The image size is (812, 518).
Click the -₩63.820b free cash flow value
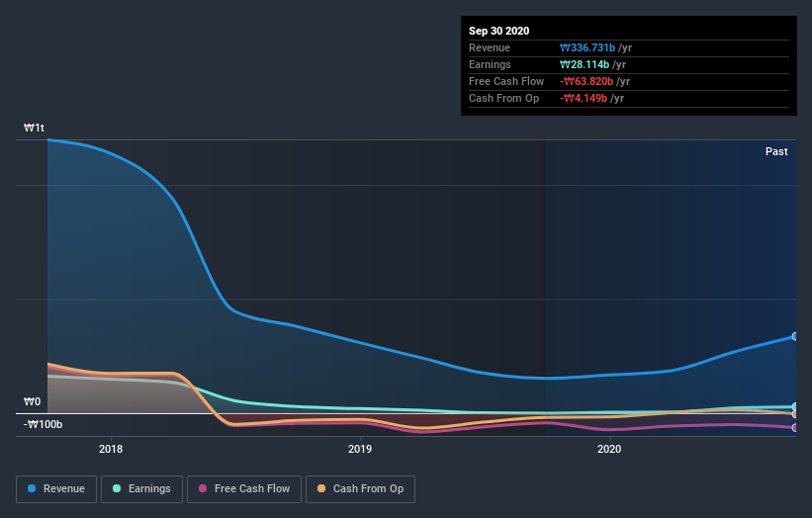pos(586,81)
